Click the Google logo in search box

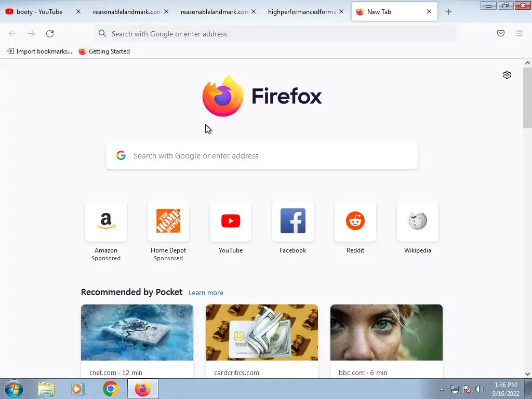click(121, 155)
